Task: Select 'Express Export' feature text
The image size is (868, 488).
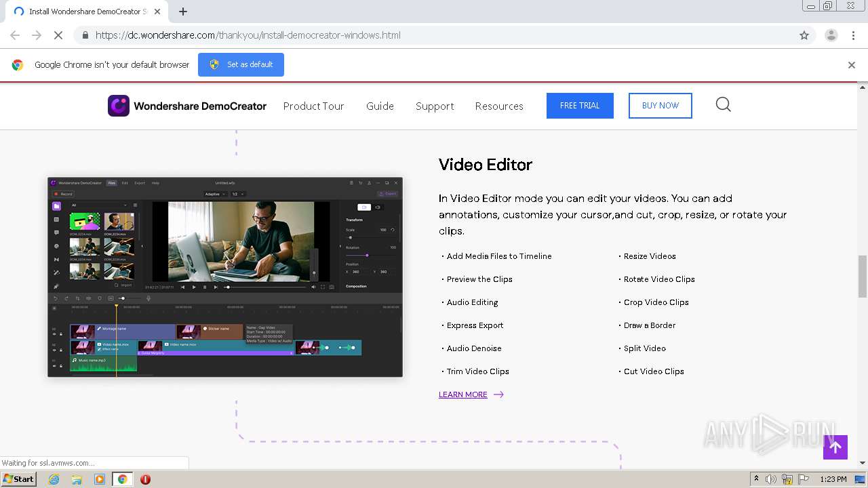Action: (x=475, y=325)
